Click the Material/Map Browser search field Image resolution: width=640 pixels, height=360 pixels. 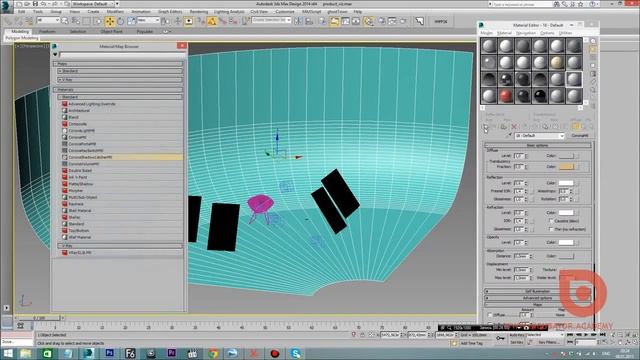point(121,54)
